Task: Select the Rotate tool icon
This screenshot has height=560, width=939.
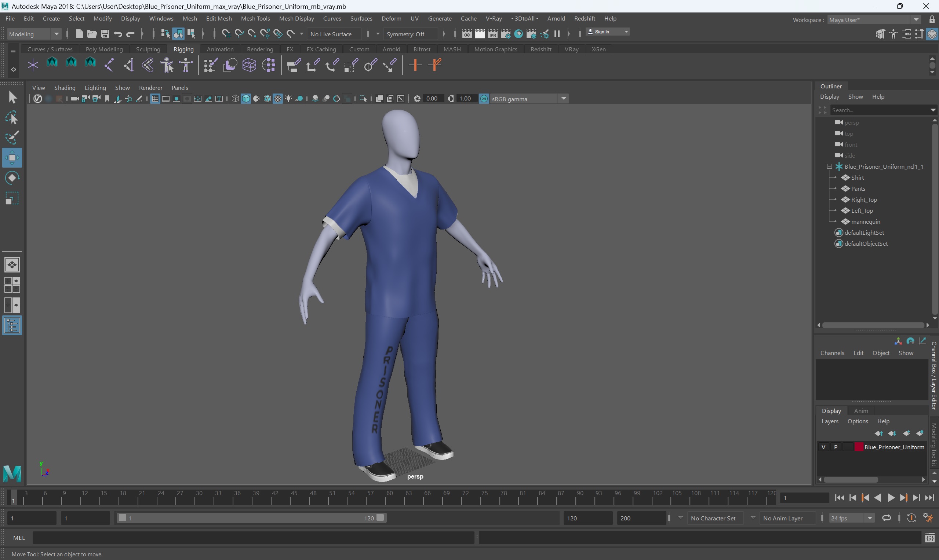Action: point(12,178)
